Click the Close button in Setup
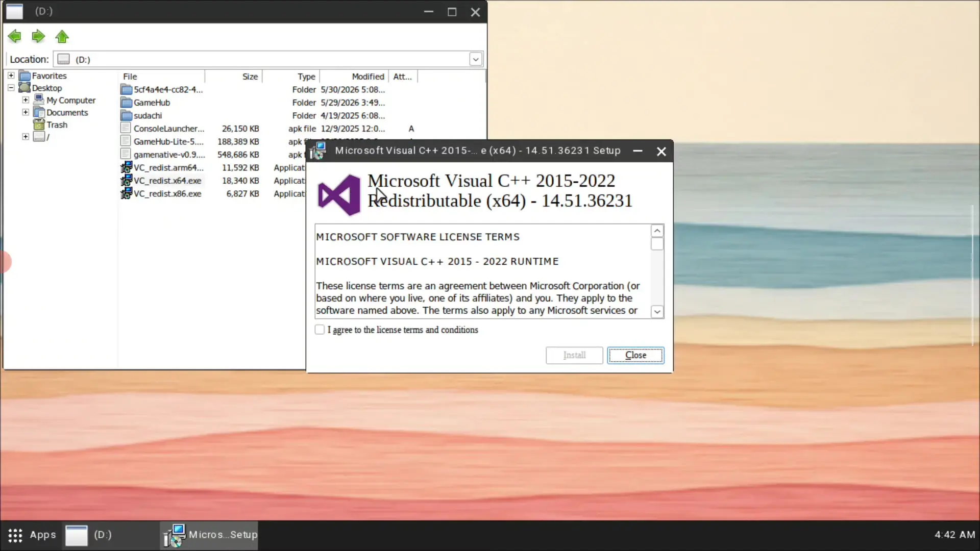Image resolution: width=980 pixels, height=551 pixels. tap(635, 355)
